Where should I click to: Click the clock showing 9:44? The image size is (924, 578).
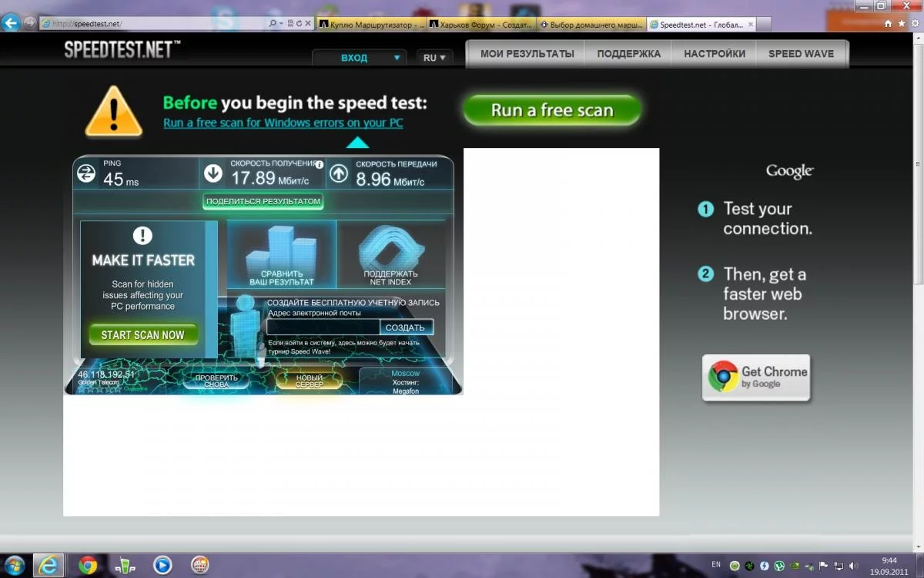[889, 560]
